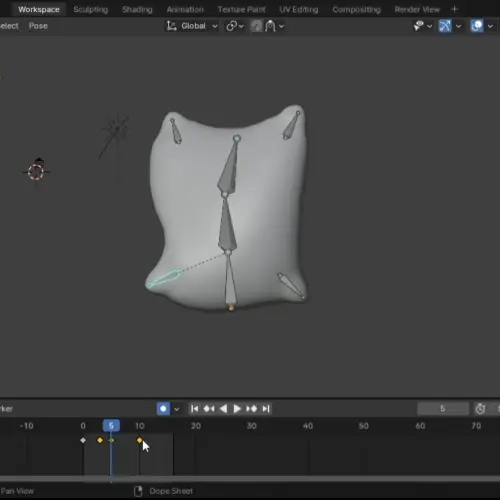Image resolution: width=500 pixels, height=500 pixels.
Task: Jump to the previous keyframe
Action: (x=209, y=408)
